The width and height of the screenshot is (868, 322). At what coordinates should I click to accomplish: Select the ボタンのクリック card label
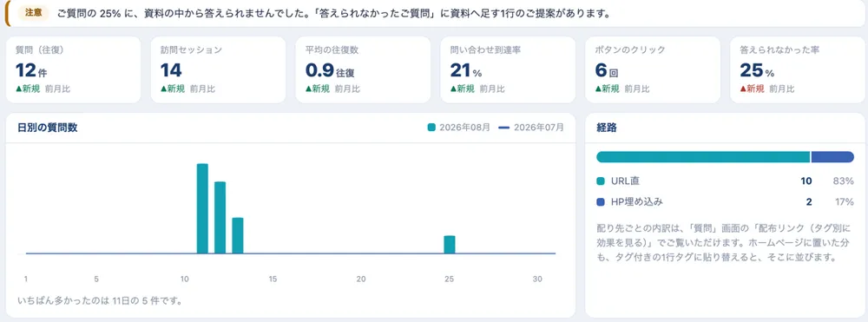[630, 49]
